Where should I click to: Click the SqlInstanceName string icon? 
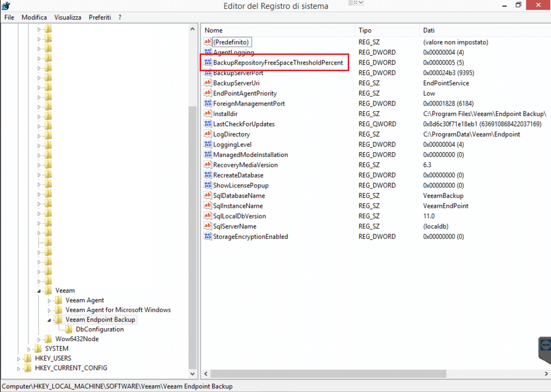pos(207,205)
